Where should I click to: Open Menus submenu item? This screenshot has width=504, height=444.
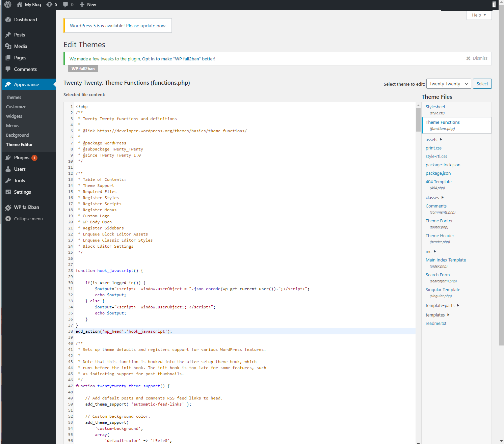pos(12,126)
